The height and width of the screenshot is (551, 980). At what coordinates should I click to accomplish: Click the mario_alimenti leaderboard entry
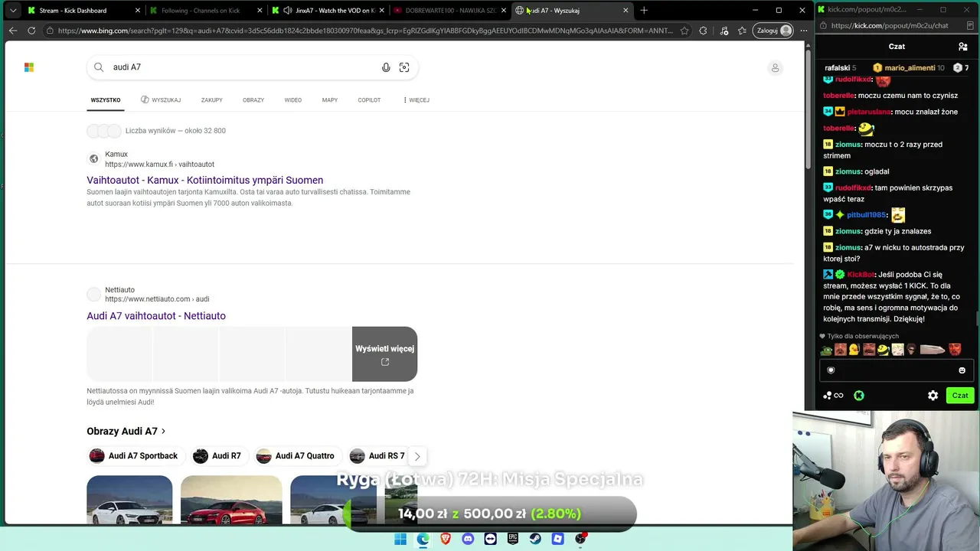point(908,68)
